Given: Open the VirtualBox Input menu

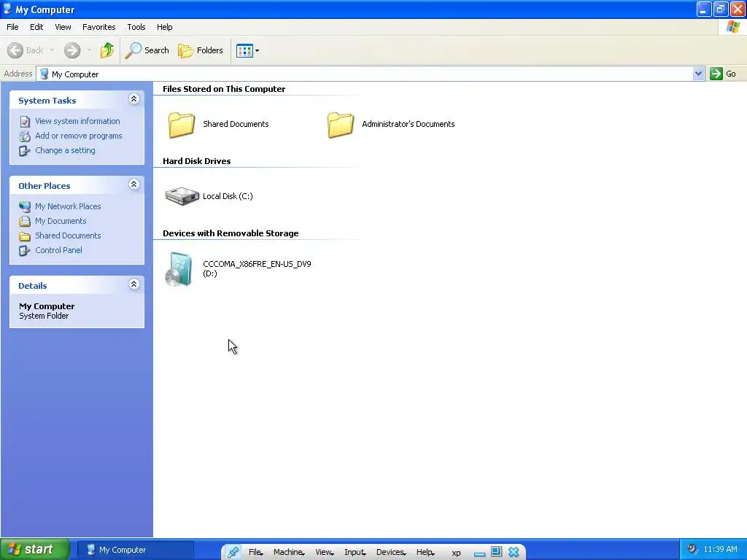Looking at the screenshot, I should (x=355, y=553).
